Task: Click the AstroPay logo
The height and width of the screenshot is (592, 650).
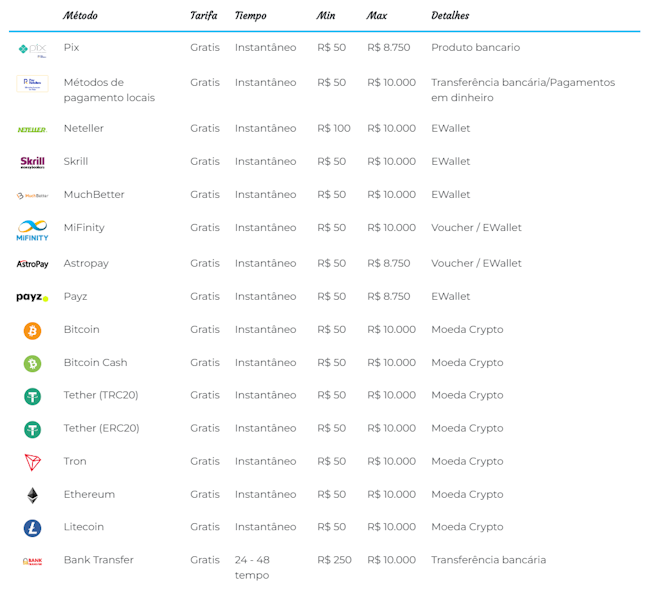Action: pos(32,264)
